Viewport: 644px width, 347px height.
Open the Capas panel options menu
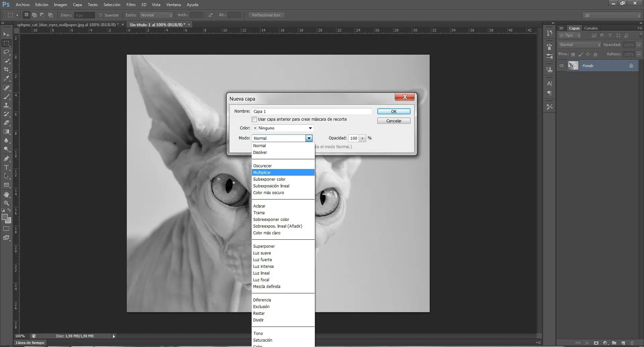coord(640,28)
